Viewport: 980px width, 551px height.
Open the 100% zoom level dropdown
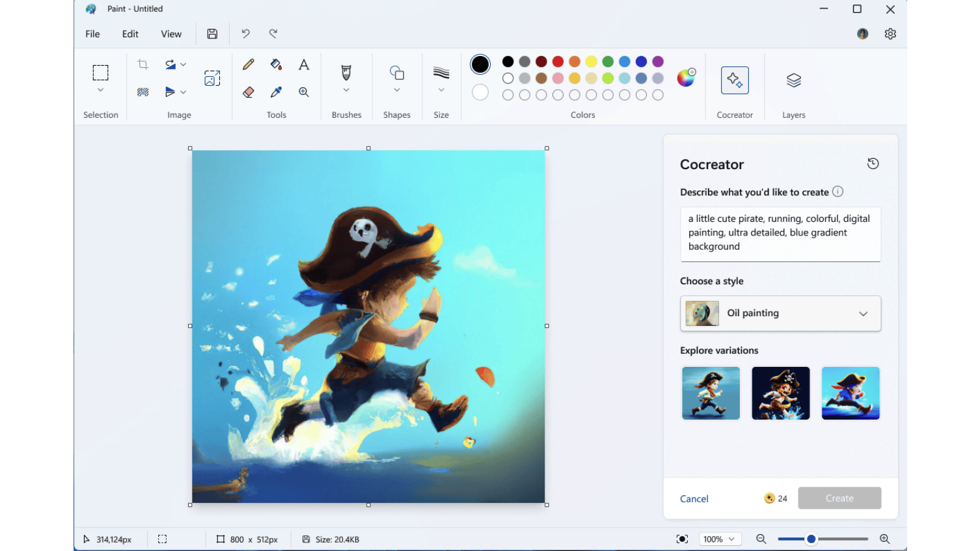pos(720,539)
